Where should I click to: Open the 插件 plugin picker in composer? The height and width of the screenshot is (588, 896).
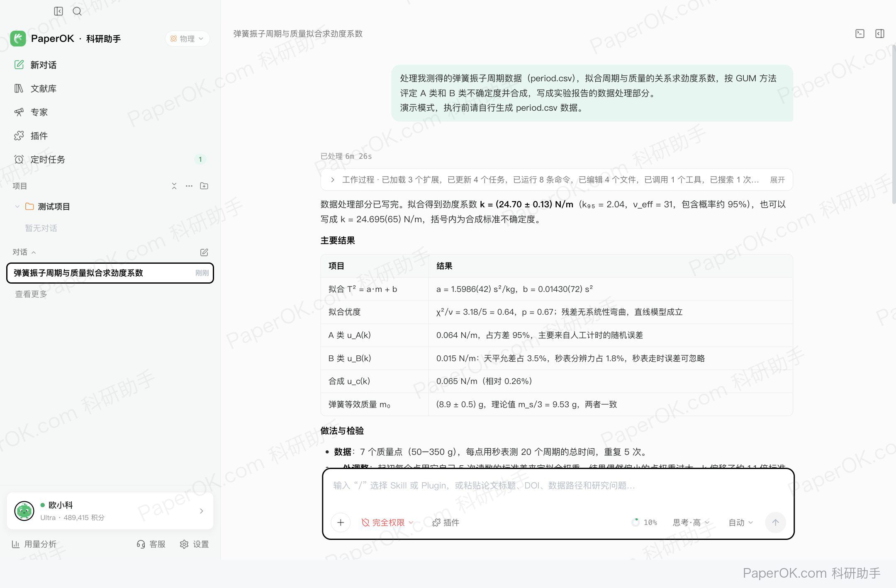[x=446, y=522]
